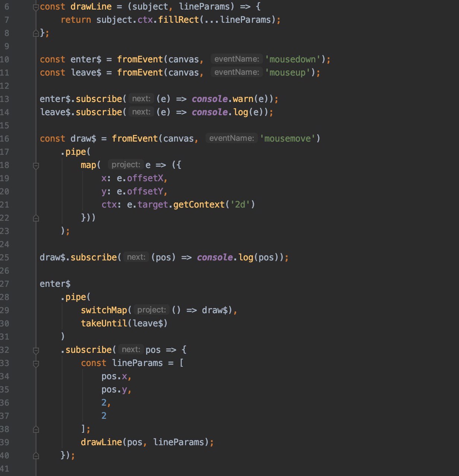Click the fold end marker on line 22
459x476 pixels.
36,218
